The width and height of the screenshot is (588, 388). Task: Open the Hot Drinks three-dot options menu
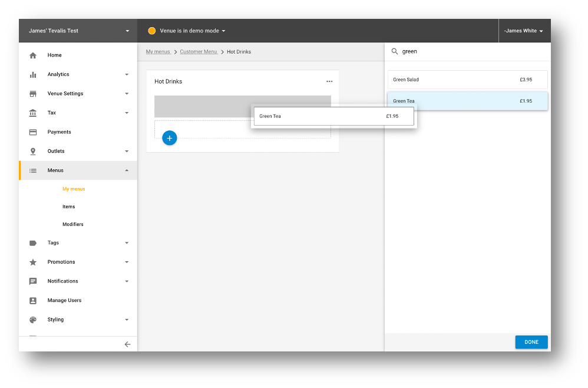[x=329, y=81]
